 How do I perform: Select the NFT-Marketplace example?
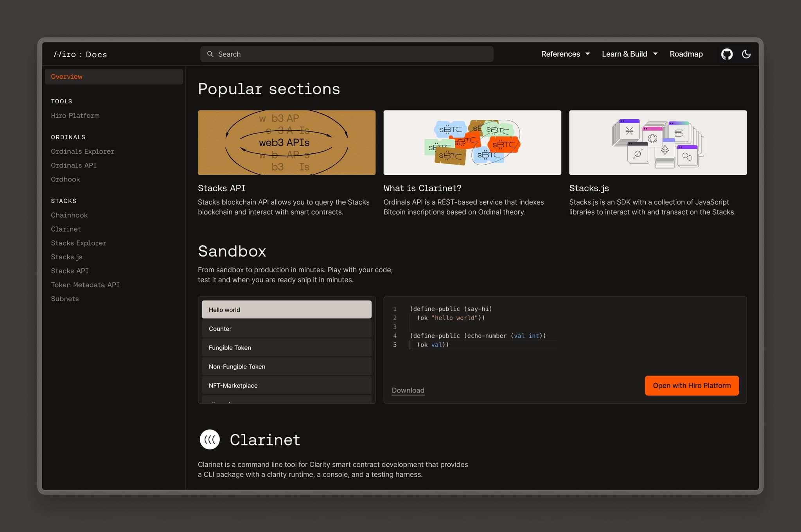tap(286, 385)
